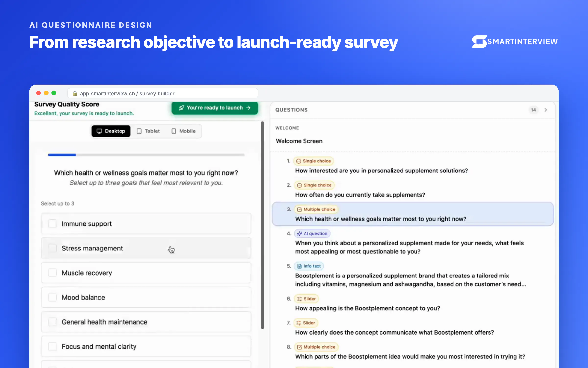588x368 pixels.
Task: Click the Slider icon on question 7
Action: [x=298, y=323]
